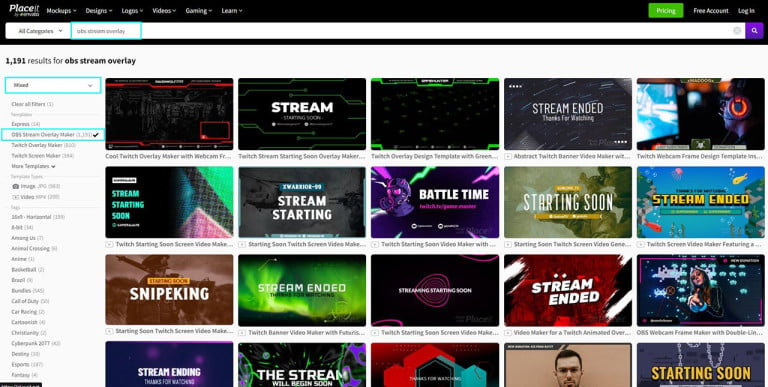Click video icon beside Twitch Banner Video Maker with Futuris...

tap(242, 332)
